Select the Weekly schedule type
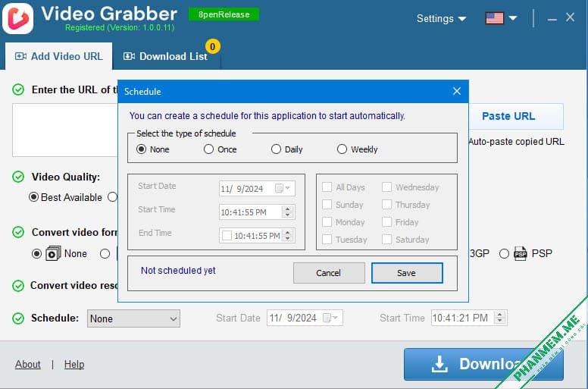 pos(342,149)
